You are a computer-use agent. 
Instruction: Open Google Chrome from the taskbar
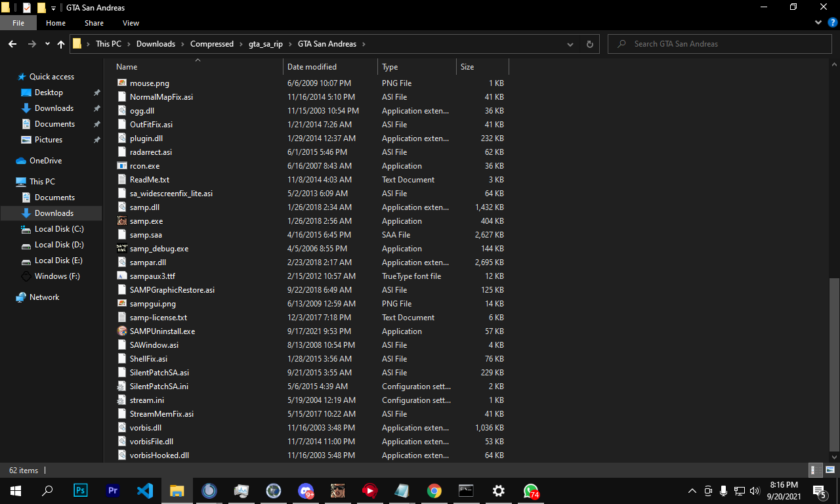tap(434, 490)
